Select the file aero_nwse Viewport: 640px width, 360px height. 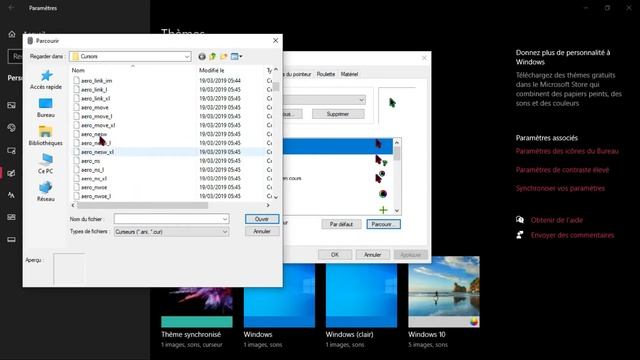coord(94,187)
